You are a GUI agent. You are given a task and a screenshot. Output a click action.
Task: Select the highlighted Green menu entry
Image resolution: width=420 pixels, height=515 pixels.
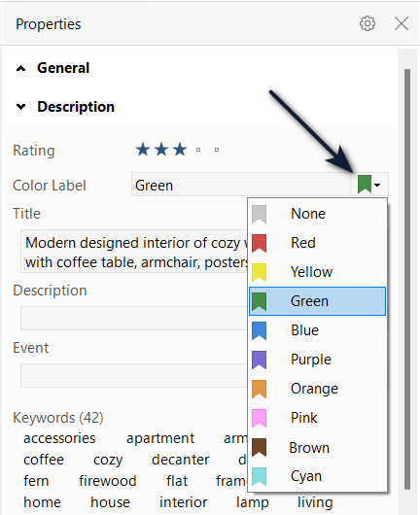pyautogui.click(x=317, y=301)
